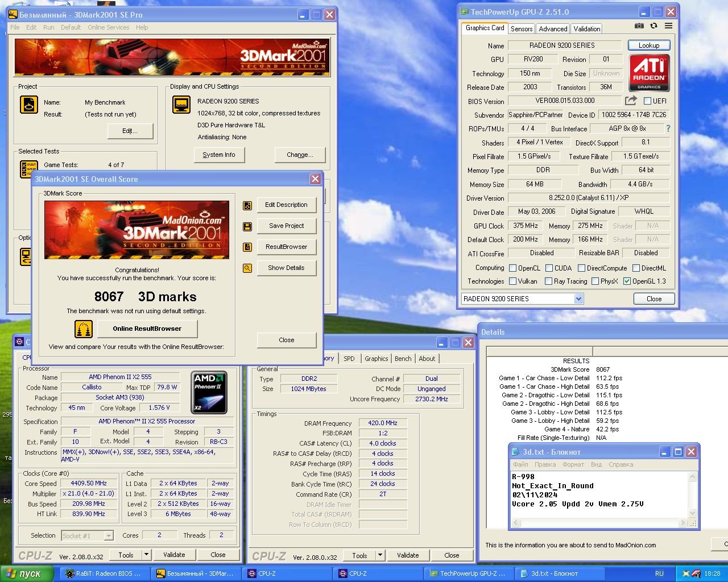This screenshot has height=582, width=728.
Task: Click the Windows Start button 'пуск'
Action: 27,573
